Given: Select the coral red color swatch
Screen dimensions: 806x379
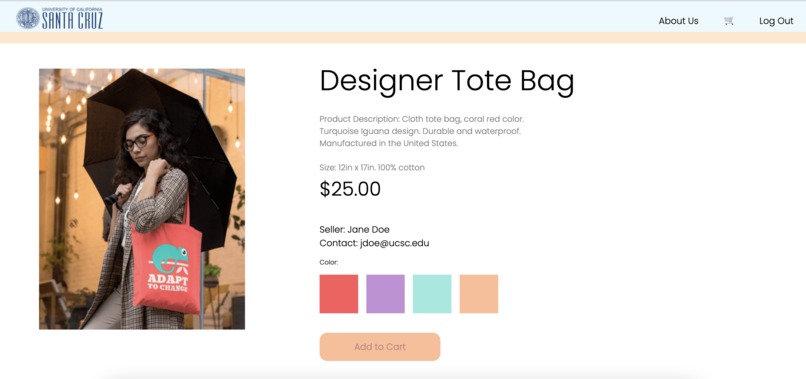Looking at the screenshot, I should [339, 294].
